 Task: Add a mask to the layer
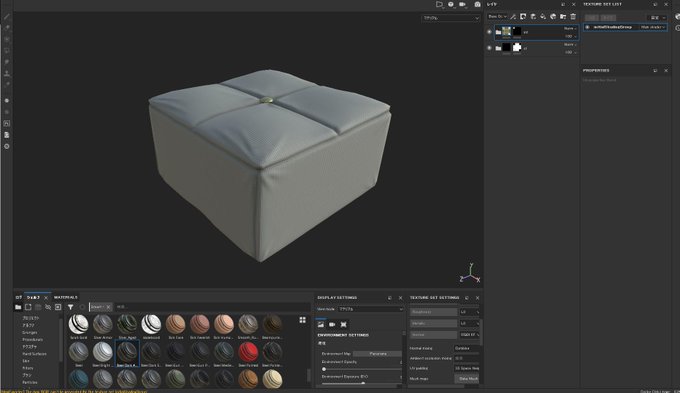pyautogui.click(x=523, y=16)
